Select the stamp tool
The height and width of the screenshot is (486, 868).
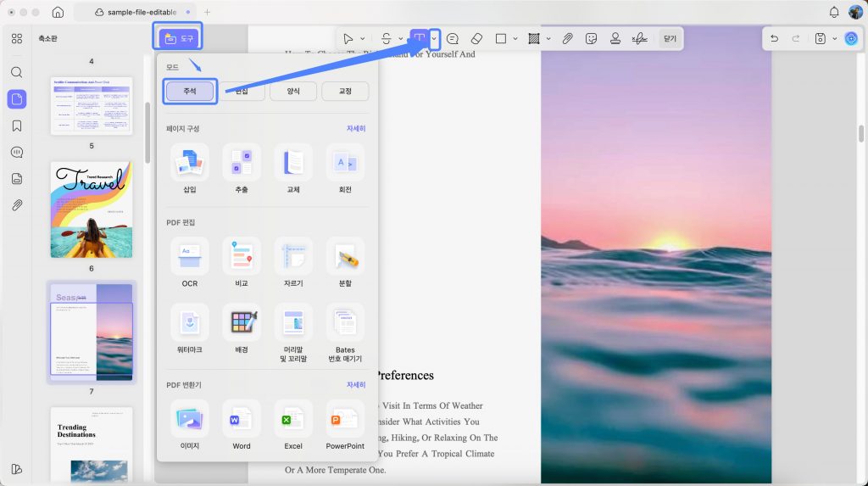[x=615, y=39]
